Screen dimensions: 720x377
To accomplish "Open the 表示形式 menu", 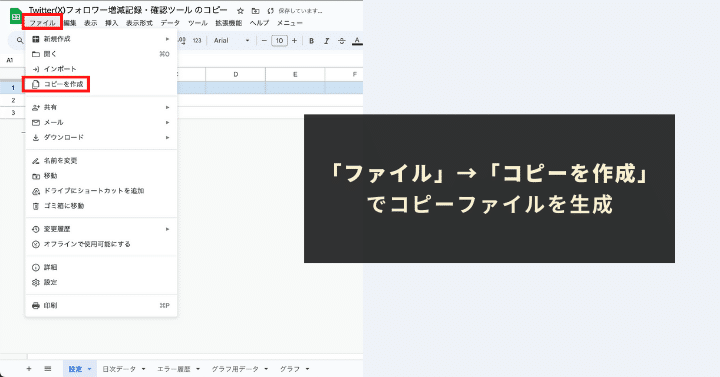I will pyautogui.click(x=139, y=23).
